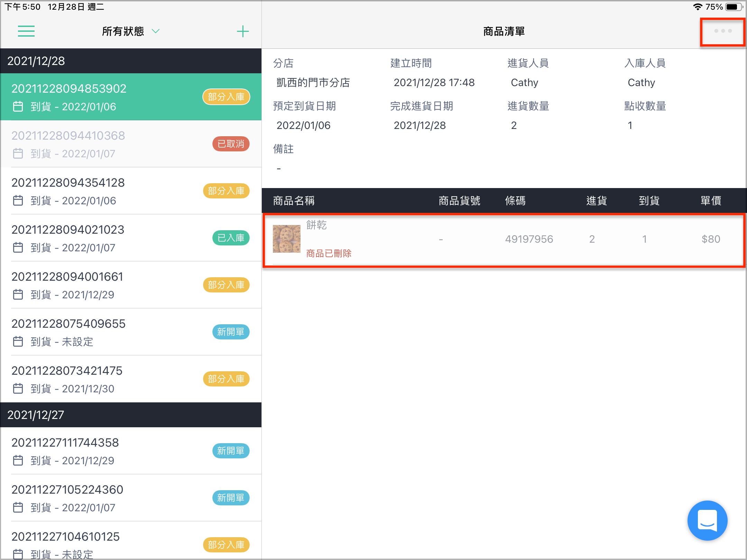Click the 商品清單 page title

504,31
